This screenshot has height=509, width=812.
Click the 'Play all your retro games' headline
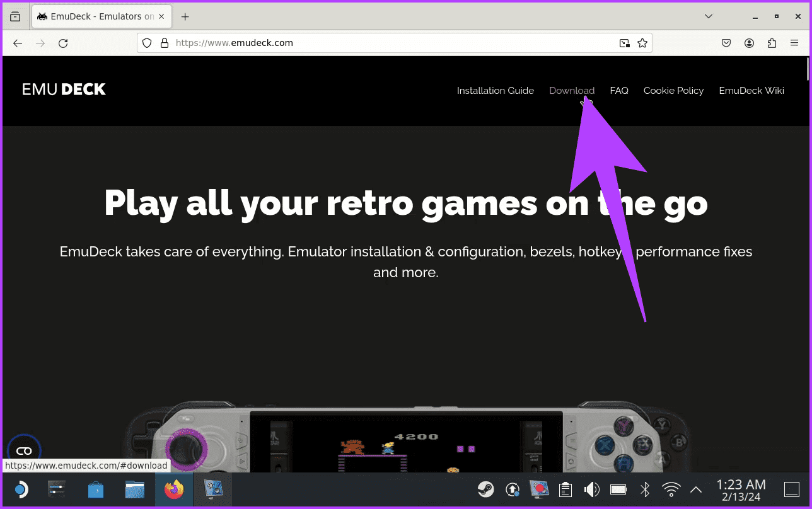pyautogui.click(x=406, y=202)
